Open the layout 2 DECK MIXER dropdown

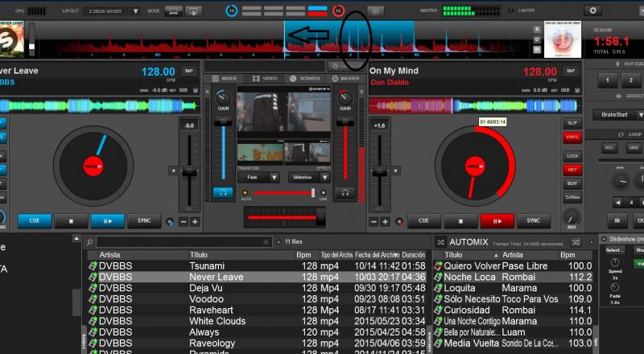[113, 11]
